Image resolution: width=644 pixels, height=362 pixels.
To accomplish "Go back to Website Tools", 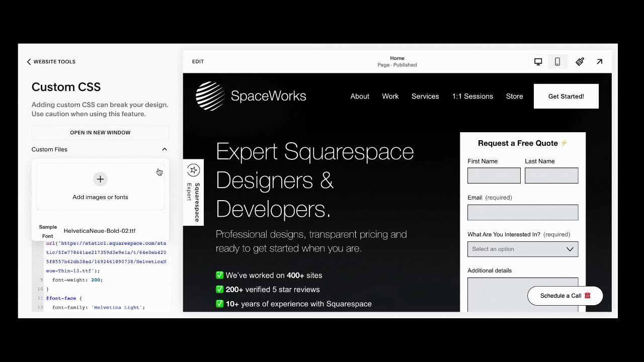I will point(51,62).
